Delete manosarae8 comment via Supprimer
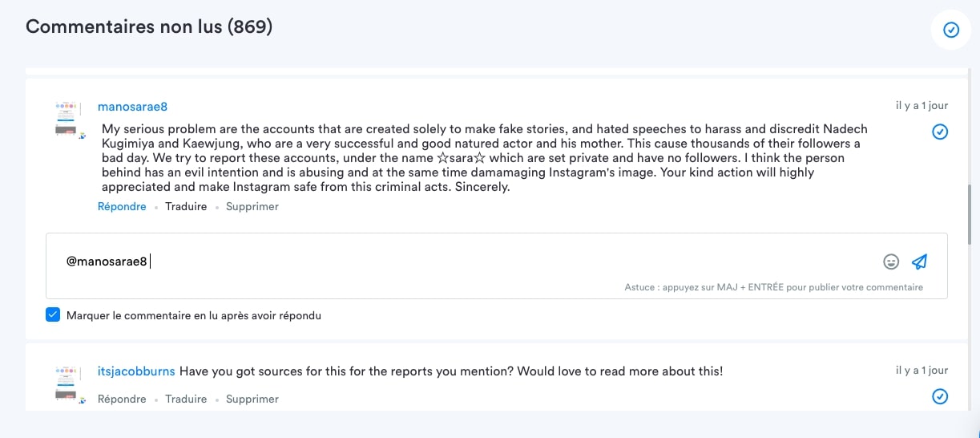This screenshot has height=438, width=980. 252,206
